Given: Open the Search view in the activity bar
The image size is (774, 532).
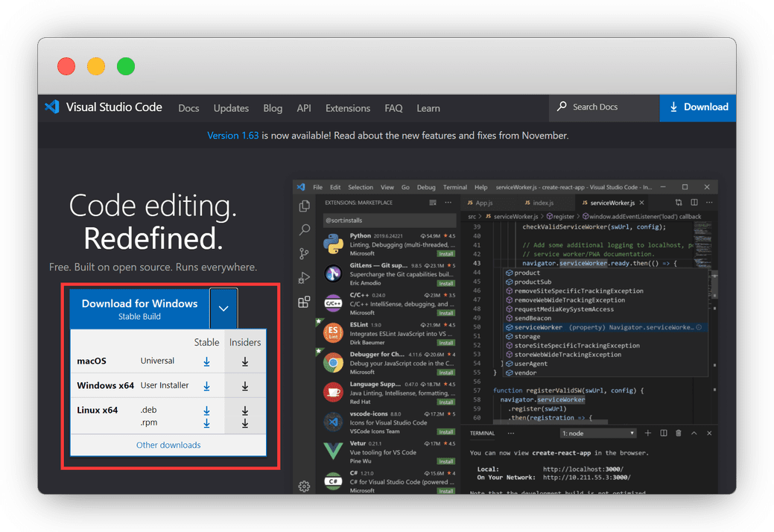Looking at the screenshot, I should click(x=305, y=230).
